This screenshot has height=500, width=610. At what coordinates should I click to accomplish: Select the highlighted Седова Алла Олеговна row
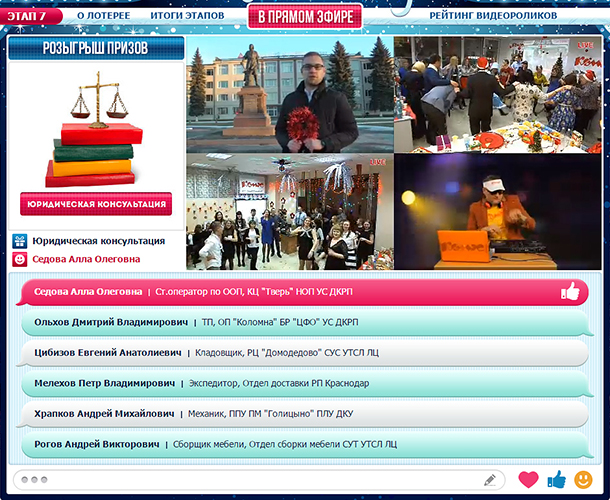click(303, 292)
